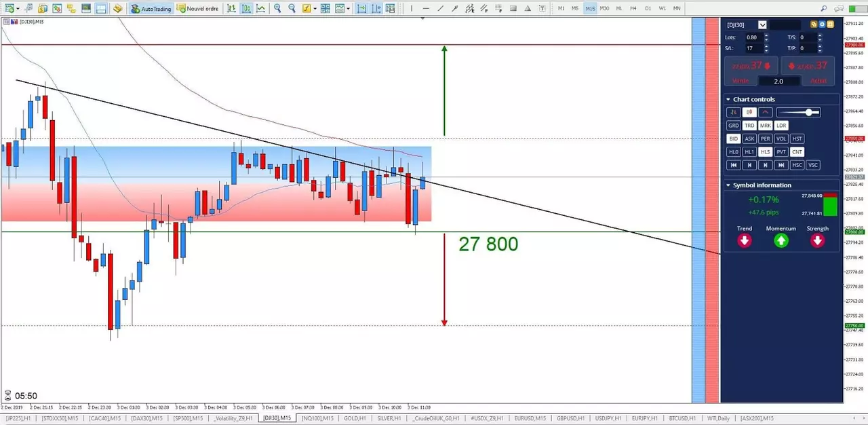Select the bar chart display icon
The width and height of the screenshot is (868, 425).
point(231,9)
